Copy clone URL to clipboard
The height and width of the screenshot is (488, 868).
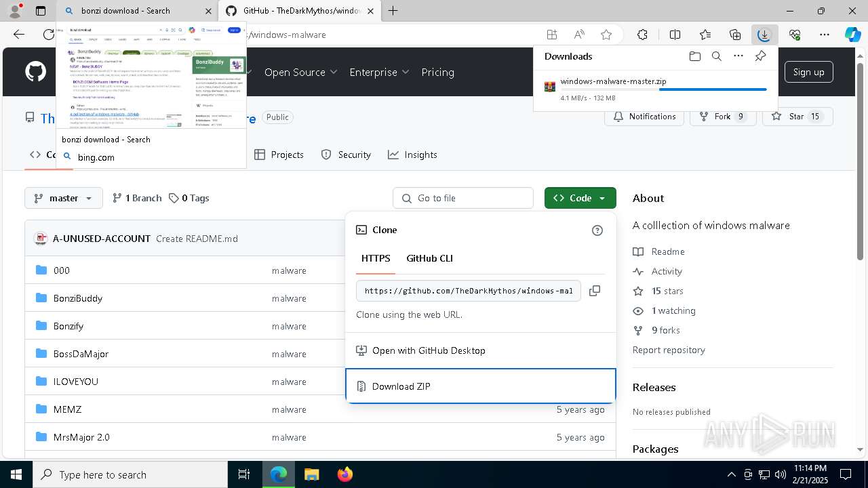pos(595,291)
